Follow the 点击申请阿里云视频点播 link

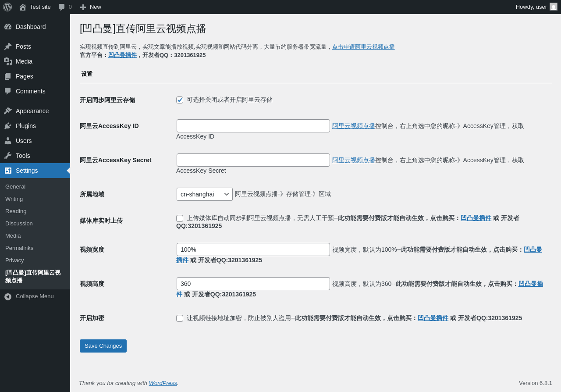click(363, 47)
